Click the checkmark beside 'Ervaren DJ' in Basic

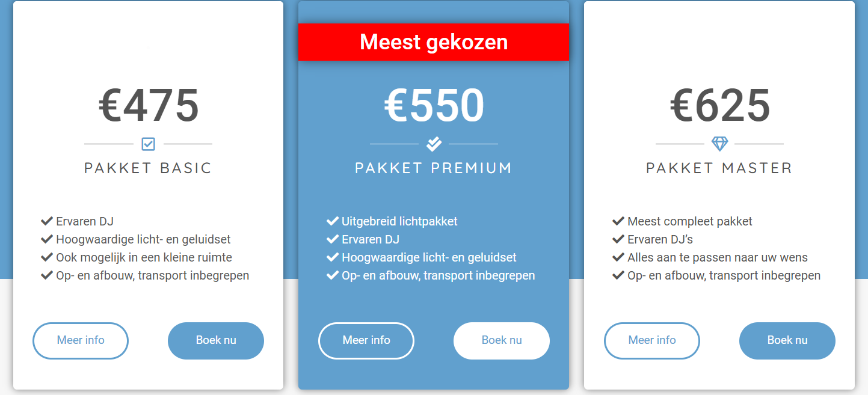(47, 221)
